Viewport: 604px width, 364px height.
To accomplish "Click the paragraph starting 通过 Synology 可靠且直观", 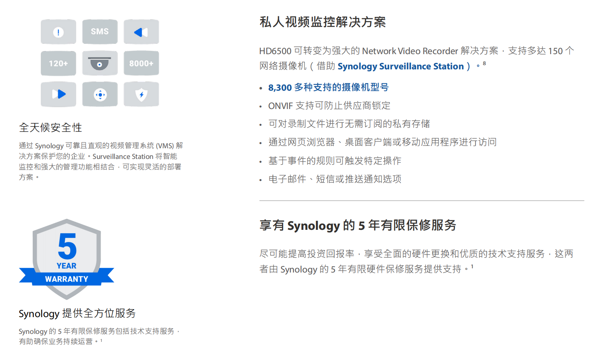I will [101, 161].
